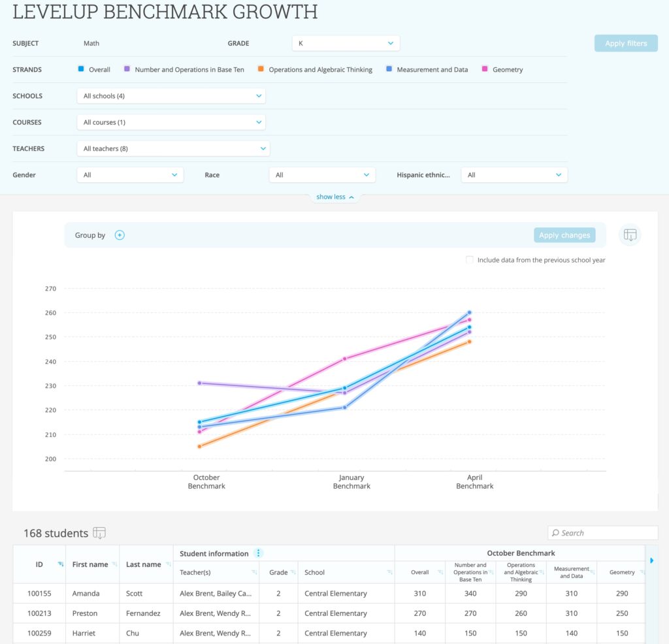This screenshot has height=644, width=669.
Task: Enable include data from previous school year
Action: click(470, 260)
